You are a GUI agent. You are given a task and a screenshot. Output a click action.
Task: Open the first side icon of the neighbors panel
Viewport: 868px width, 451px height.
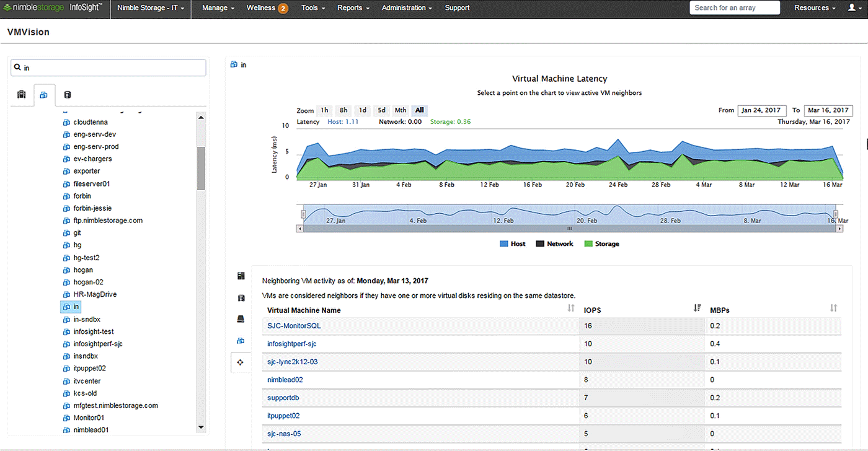[241, 276]
